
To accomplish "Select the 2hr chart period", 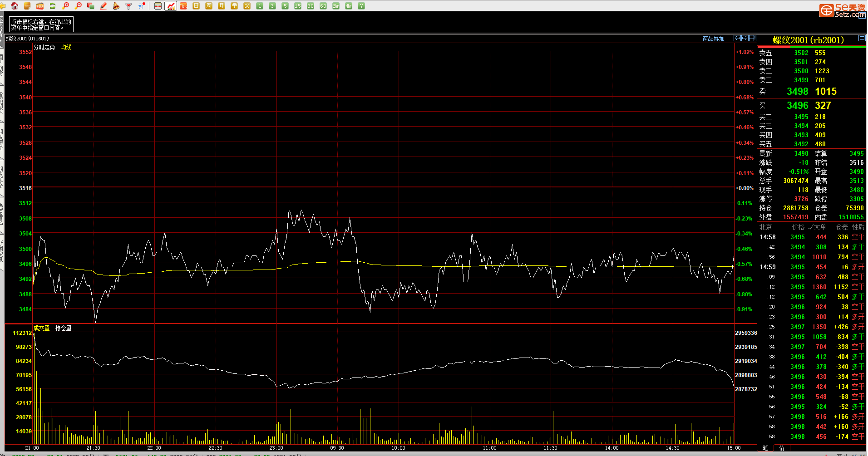I will pos(336,6).
